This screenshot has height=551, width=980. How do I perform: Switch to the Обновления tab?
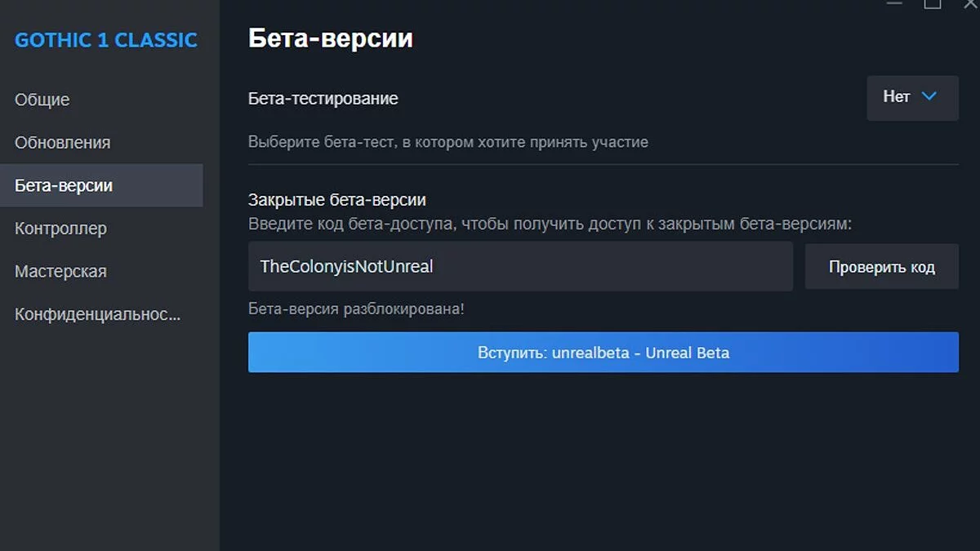pos(62,143)
